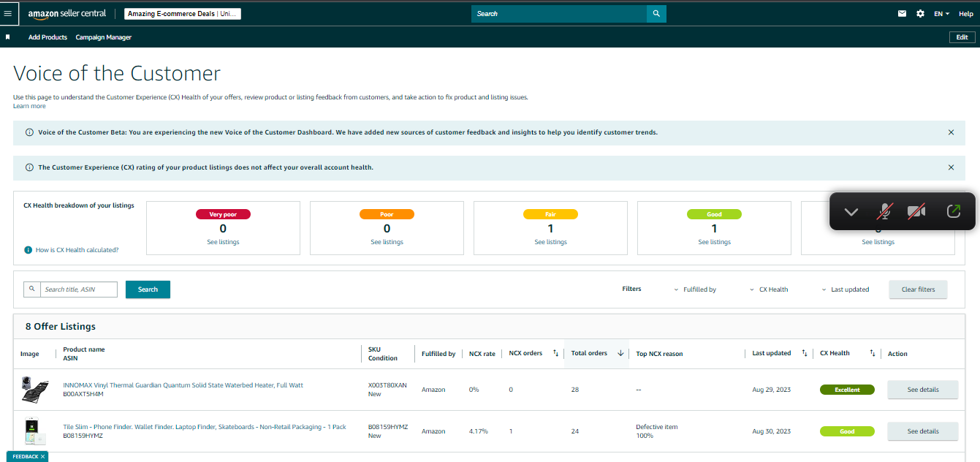980x462 pixels.
Task: Click the Learn more link
Action: 29,106
